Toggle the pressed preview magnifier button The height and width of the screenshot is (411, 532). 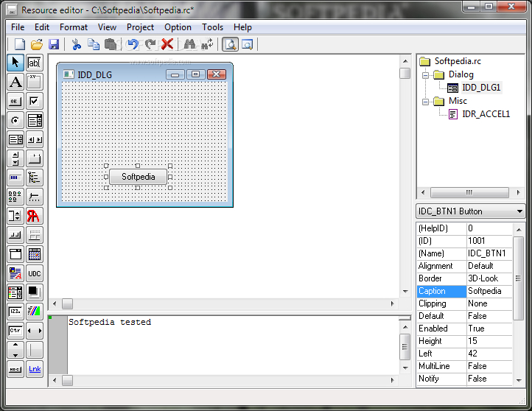(x=231, y=44)
